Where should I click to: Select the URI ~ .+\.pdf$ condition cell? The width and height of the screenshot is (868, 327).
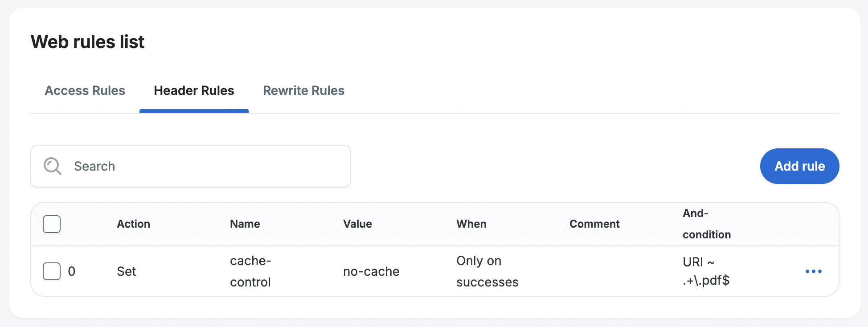pos(706,271)
